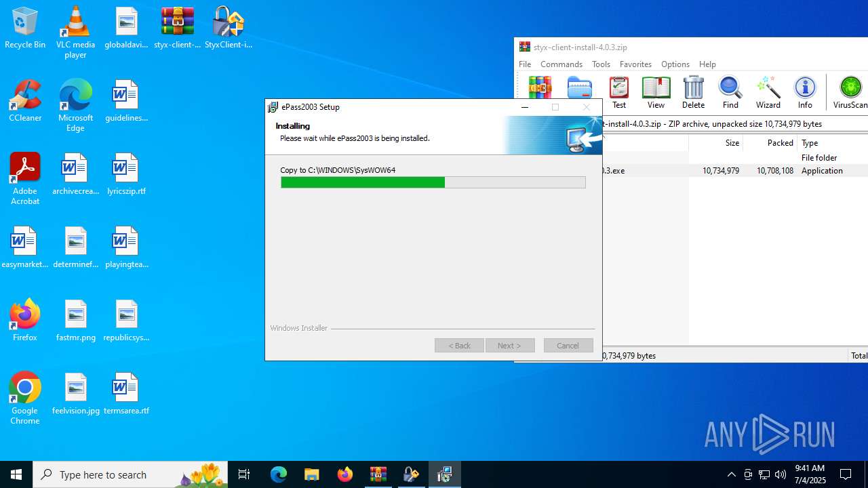Open File Explorer from taskbar
The height and width of the screenshot is (488, 868).
click(x=311, y=474)
